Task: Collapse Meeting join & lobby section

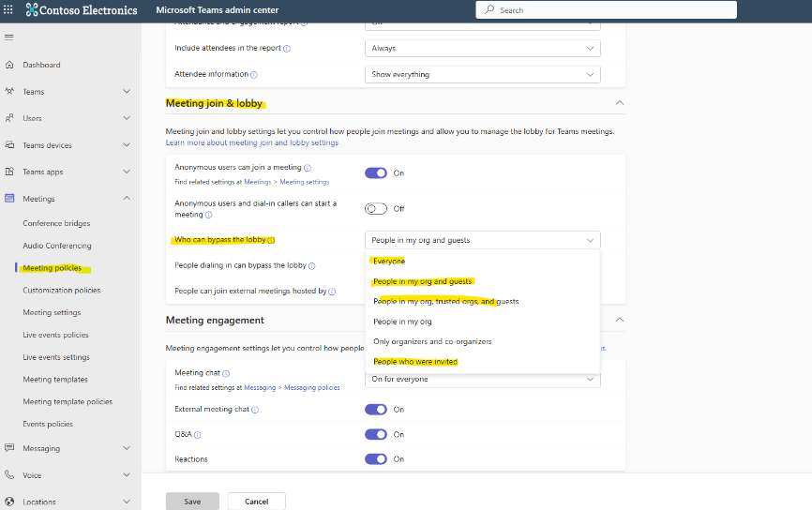Action: coord(620,103)
